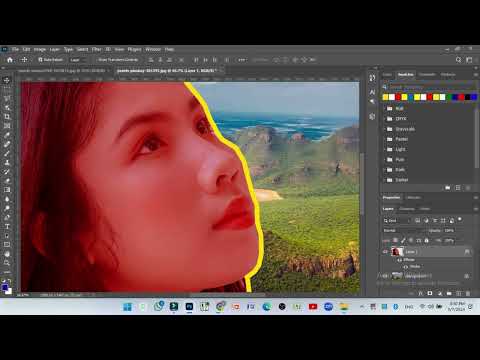The height and width of the screenshot is (360, 480).
Task: Select the Blur tool
Action: point(7,199)
